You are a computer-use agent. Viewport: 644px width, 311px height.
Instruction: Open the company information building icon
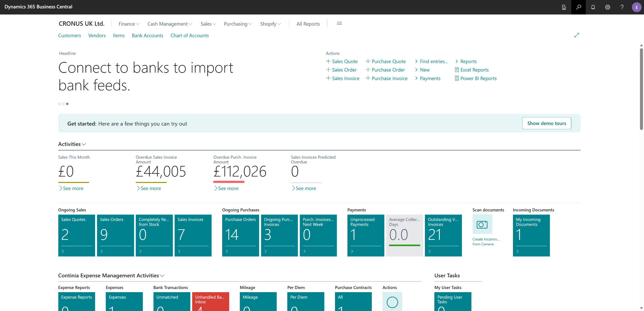click(564, 7)
